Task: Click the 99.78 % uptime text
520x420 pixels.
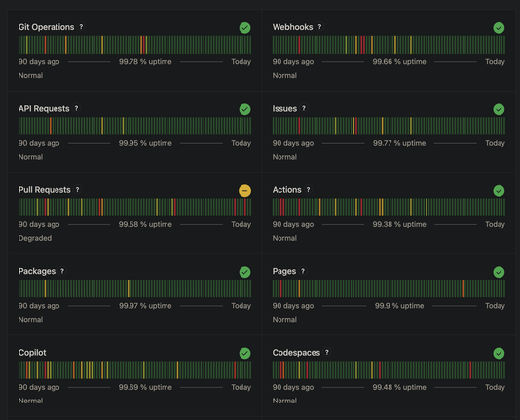Action: 145,62
